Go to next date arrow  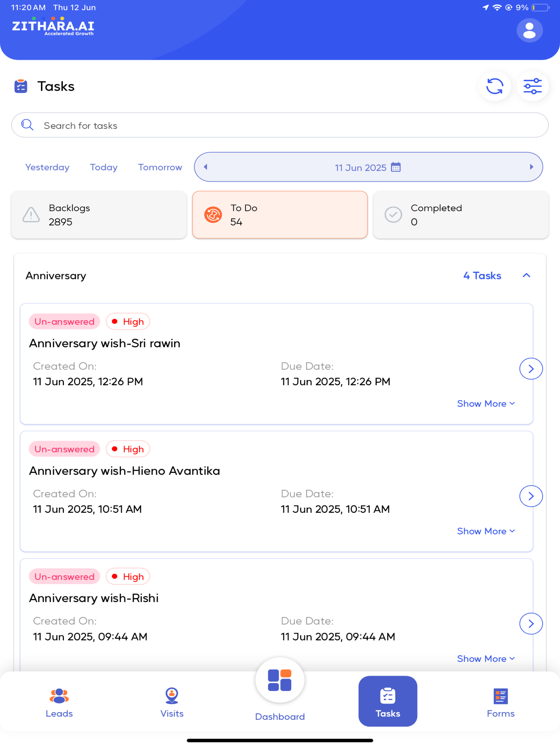(531, 167)
